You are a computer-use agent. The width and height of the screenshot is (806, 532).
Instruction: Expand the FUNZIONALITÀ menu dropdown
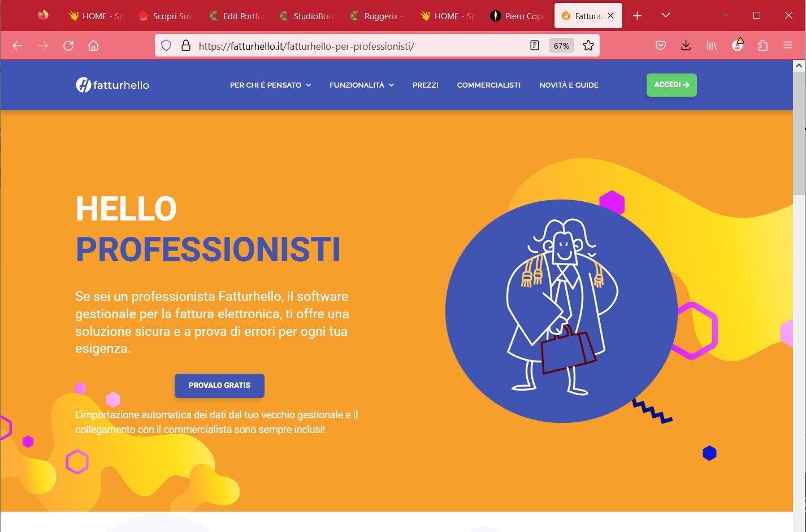click(x=362, y=85)
